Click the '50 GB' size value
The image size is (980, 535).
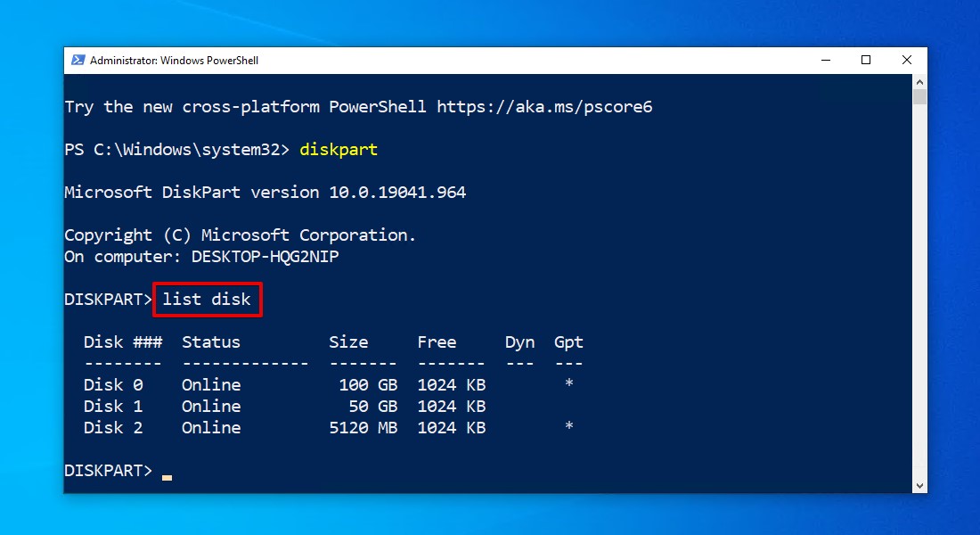pyautogui.click(x=373, y=406)
